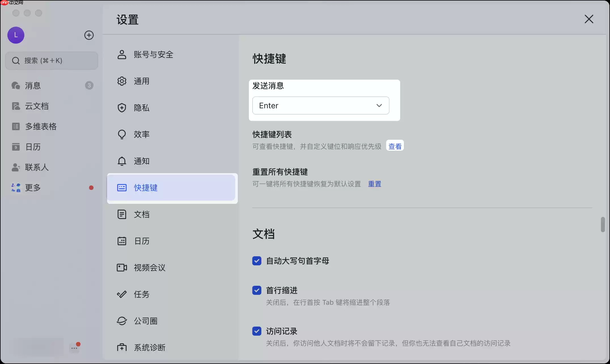Click 查看 to view the shortcut list
The height and width of the screenshot is (364, 610).
(395, 146)
